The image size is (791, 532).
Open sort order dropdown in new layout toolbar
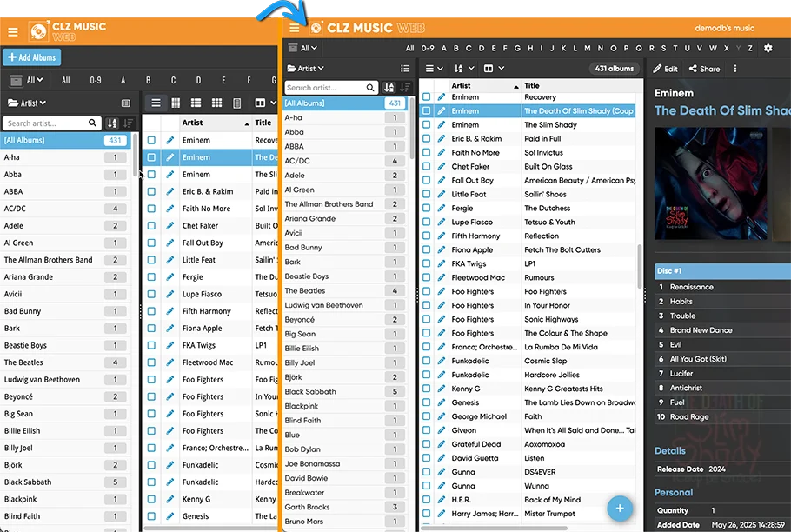tap(464, 68)
